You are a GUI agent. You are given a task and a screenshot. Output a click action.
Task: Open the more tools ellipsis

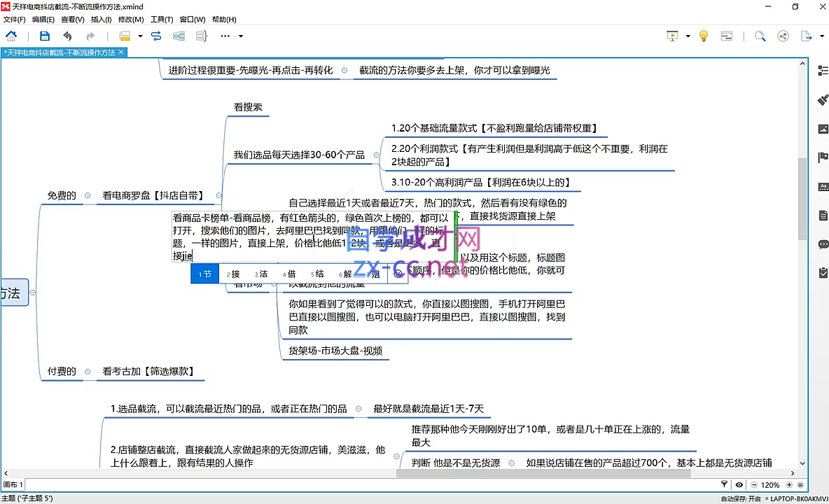225,36
